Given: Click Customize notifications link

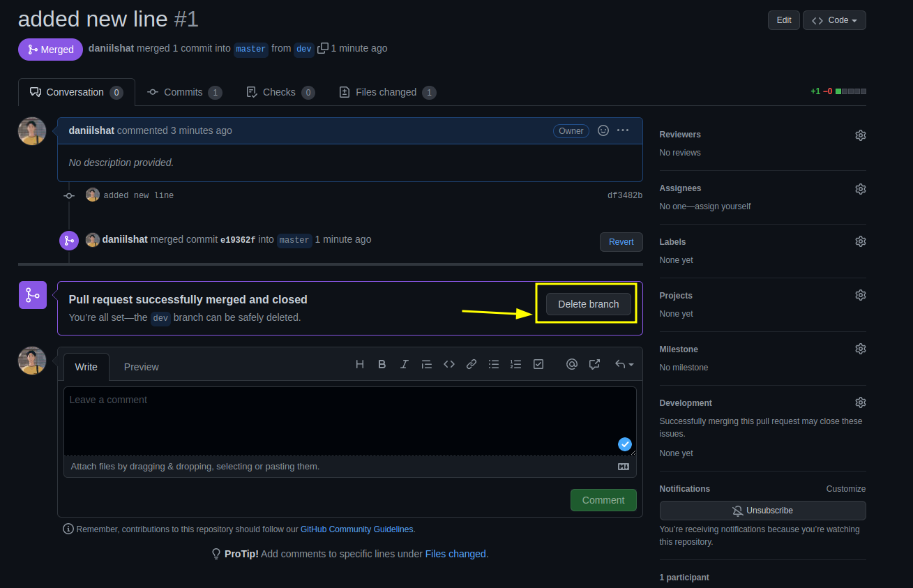Looking at the screenshot, I should [x=846, y=489].
